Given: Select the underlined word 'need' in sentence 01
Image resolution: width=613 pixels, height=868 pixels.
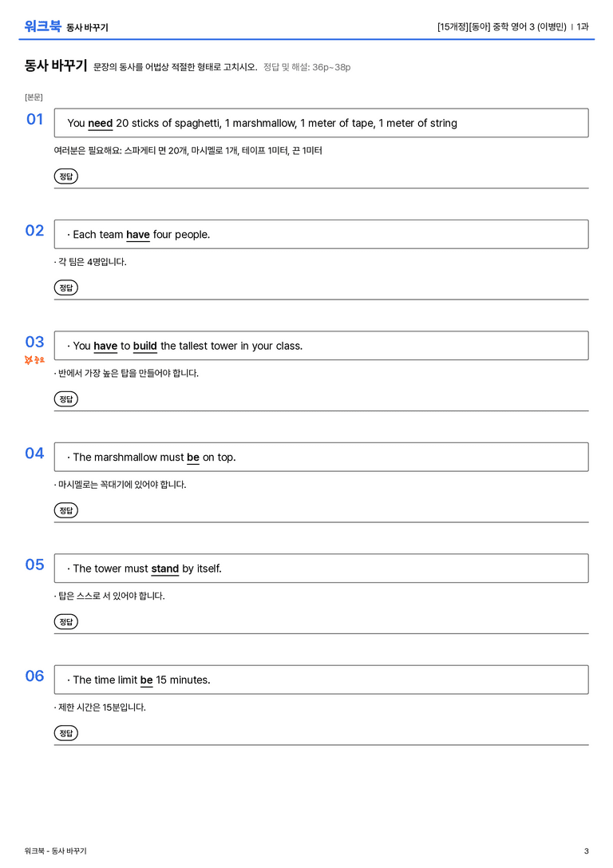Looking at the screenshot, I should point(100,124).
